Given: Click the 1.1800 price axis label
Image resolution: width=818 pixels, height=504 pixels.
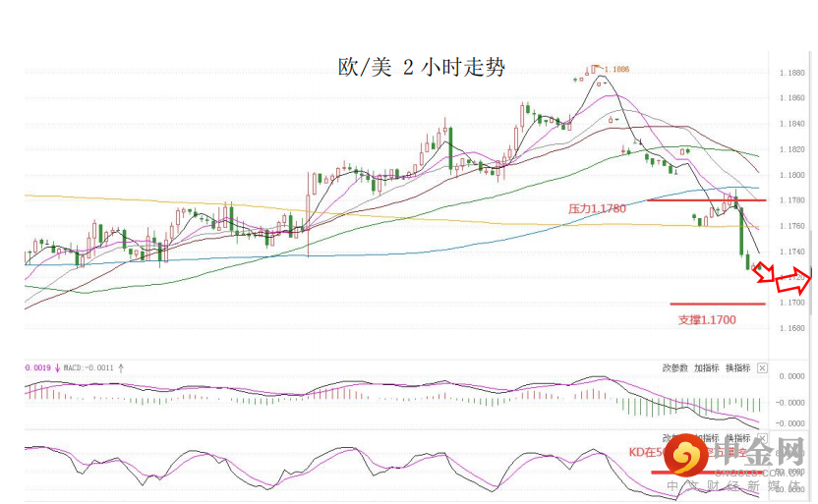Looking at the screenshot, I should (791, 175).
